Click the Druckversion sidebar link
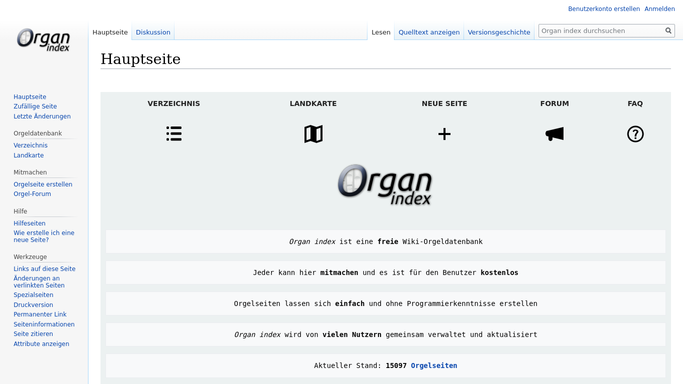683x384 pixels. click(x=33, y=305)
